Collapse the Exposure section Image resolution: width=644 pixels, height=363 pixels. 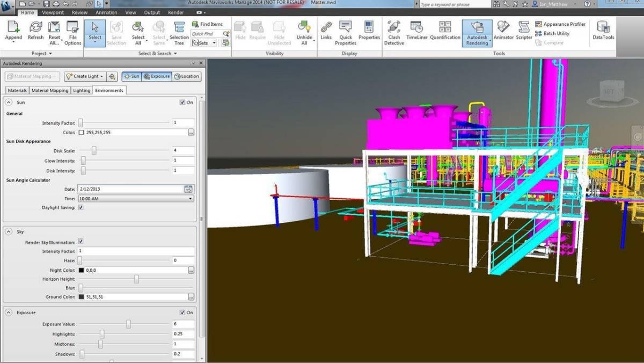pos(9,313)
